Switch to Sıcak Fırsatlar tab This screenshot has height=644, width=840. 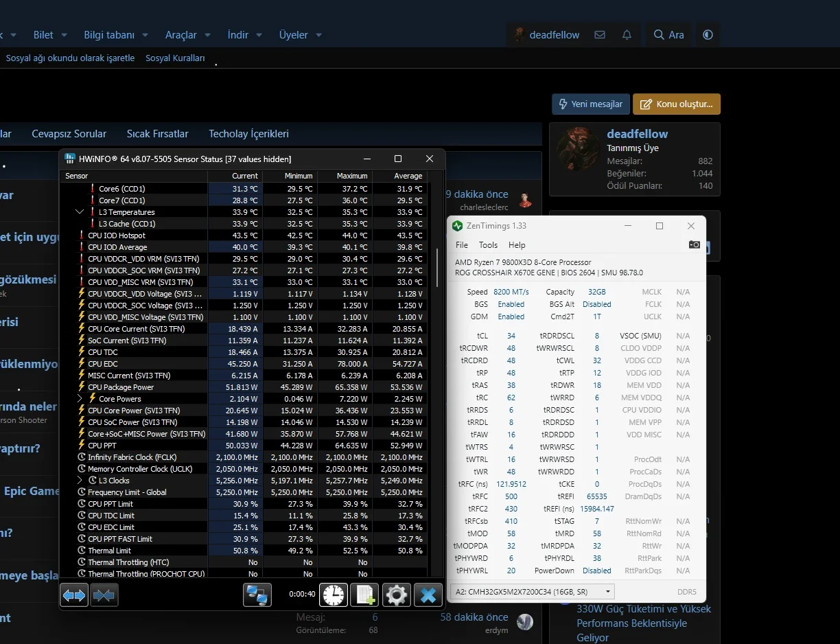[157, 134]
